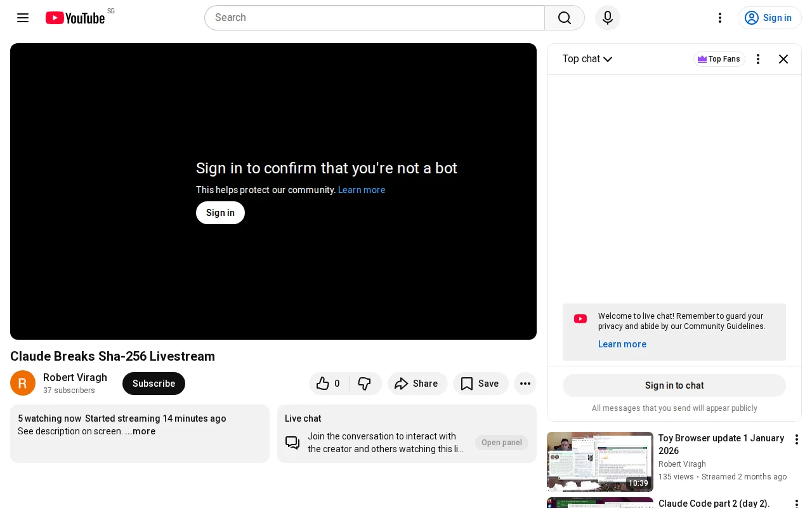Viewport: 812px width, 508px height.
Task: Share the Claude Breaks Sha-256 livestream
Action: (417, 384)
